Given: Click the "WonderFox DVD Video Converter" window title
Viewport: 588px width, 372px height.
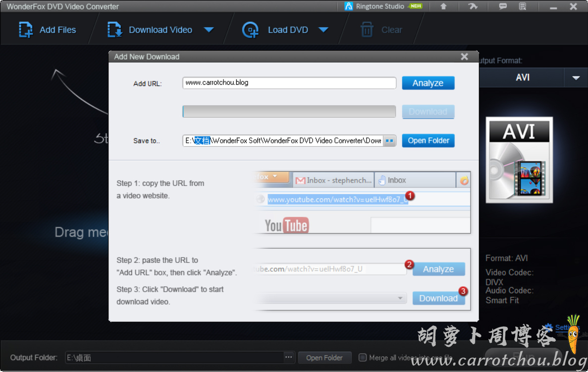Looking at the screenshot, I should pyautogui.click(x=62, y=6).
